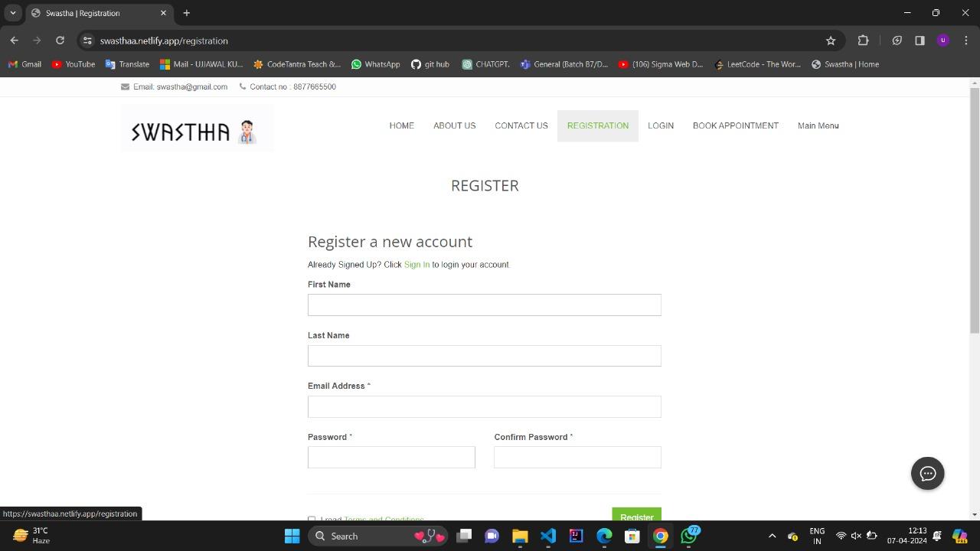Open the Chrome extensions puzzle icon
This screenshot has width=980, height=551.
pyautogui.click(x=863, y=41)
